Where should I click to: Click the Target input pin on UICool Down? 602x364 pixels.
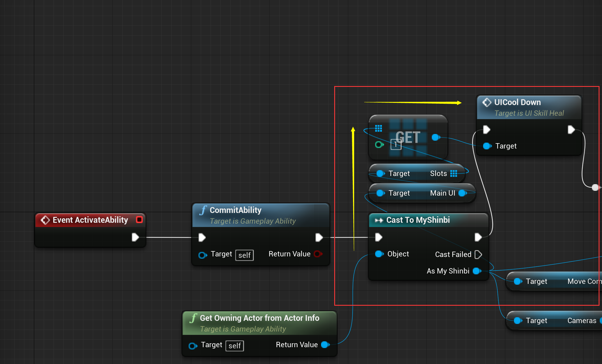(487, 146)
